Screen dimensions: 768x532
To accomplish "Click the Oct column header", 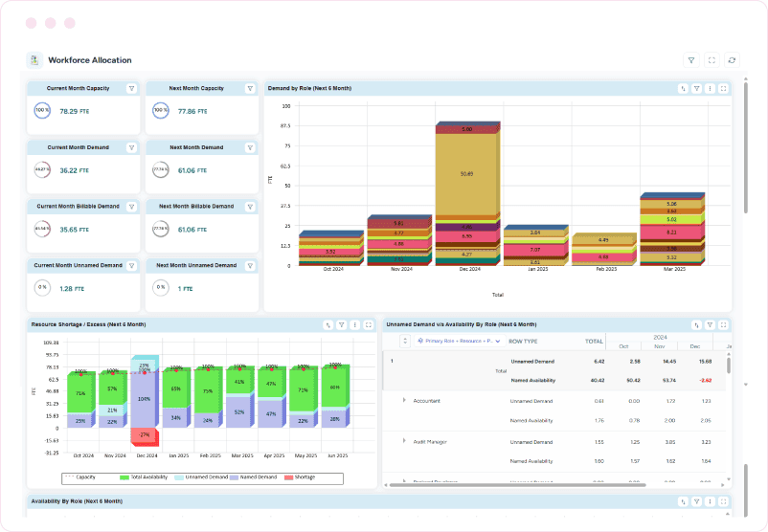I will pos(623,346).
